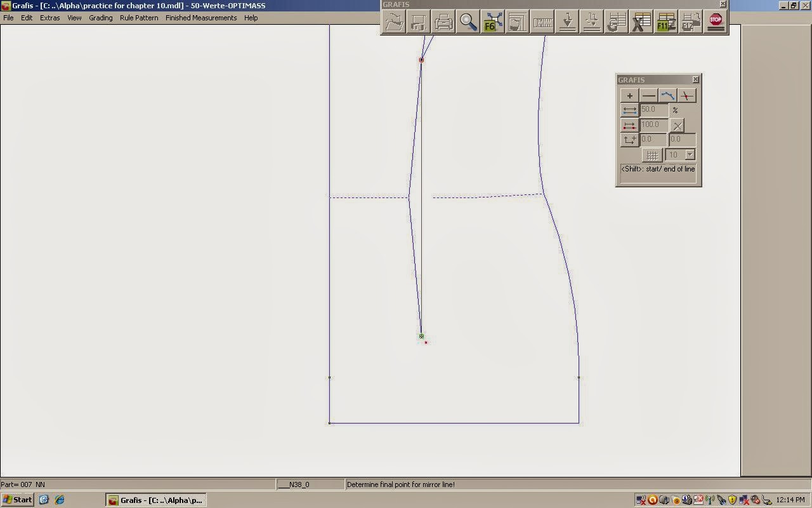812x508 pixels.
Task: Select the plus point mode button
Action: 629,96
